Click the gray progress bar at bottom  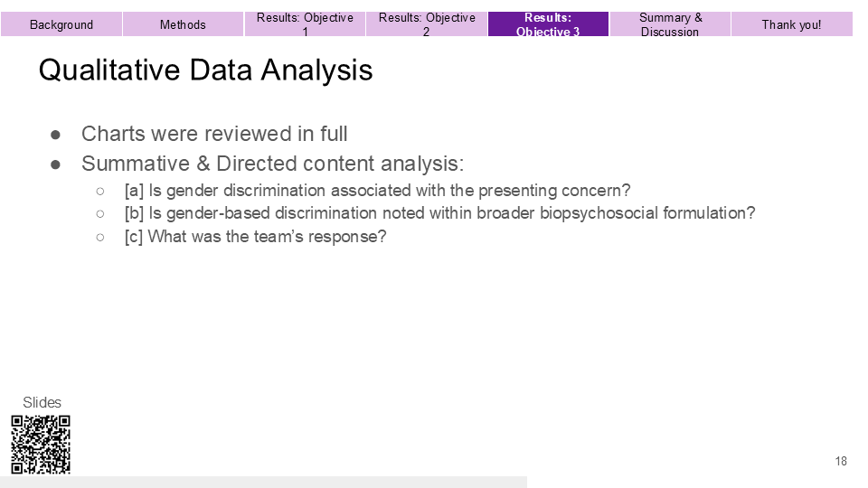[263, 482]
